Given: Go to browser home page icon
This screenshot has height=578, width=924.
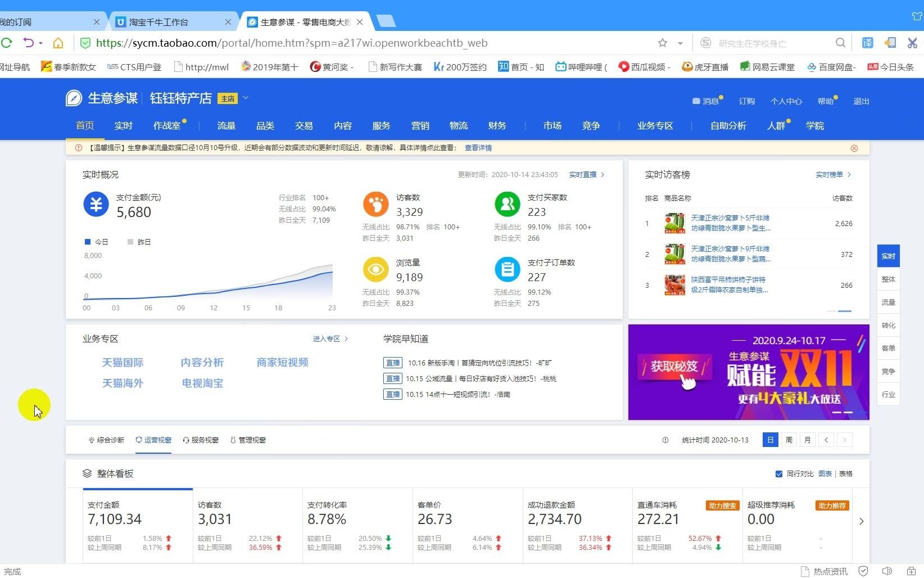Looking at the screenshot, I should 58,43.
